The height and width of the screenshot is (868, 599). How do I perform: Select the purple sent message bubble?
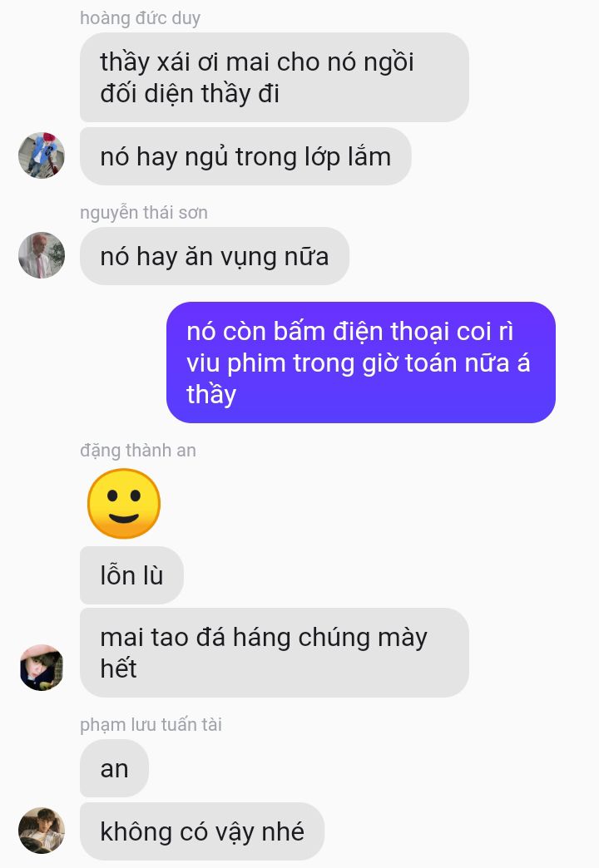(361, 362)
